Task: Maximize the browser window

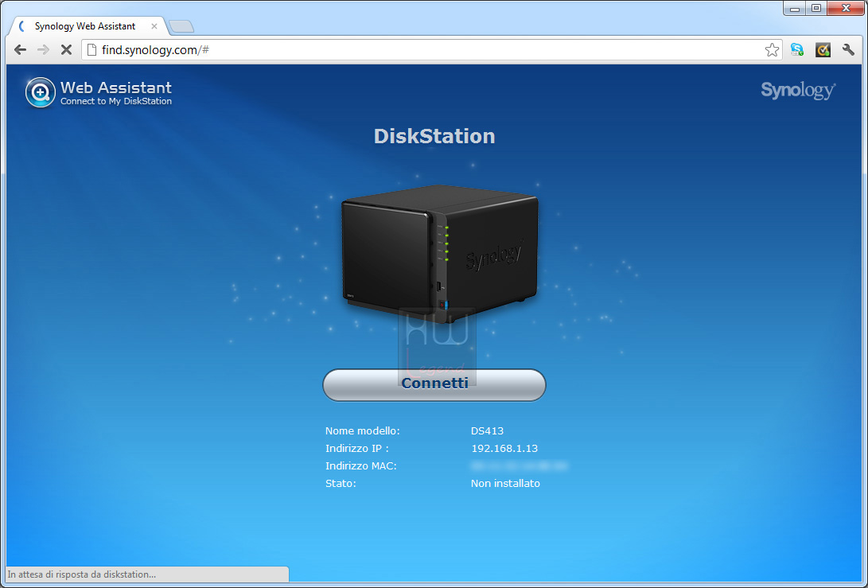Action: tap(816, 8)
